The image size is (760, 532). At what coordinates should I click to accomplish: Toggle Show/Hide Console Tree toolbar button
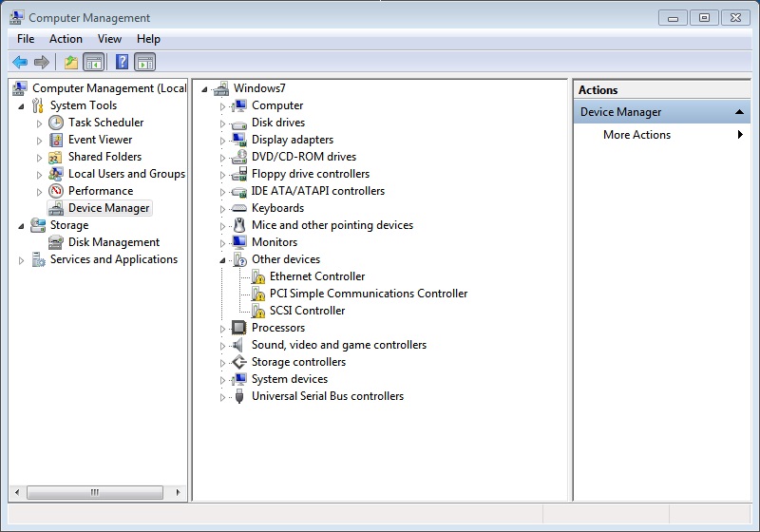(93, 63)
